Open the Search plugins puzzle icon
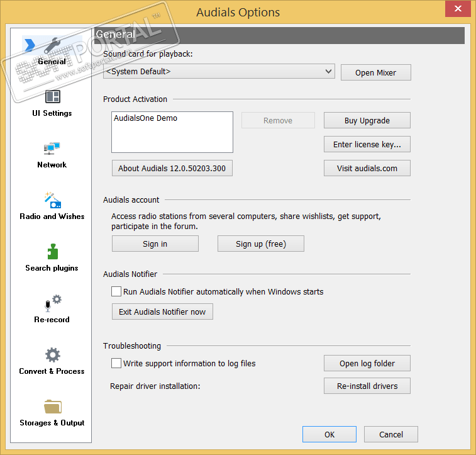Screen dimensions: 476x455 tap(53, 252)
